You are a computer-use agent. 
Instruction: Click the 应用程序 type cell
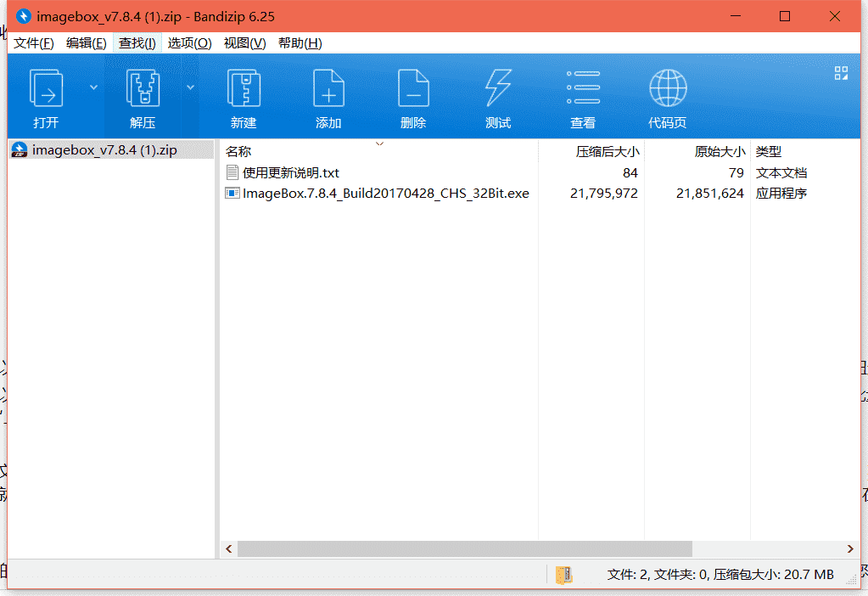tap(781, 194)
